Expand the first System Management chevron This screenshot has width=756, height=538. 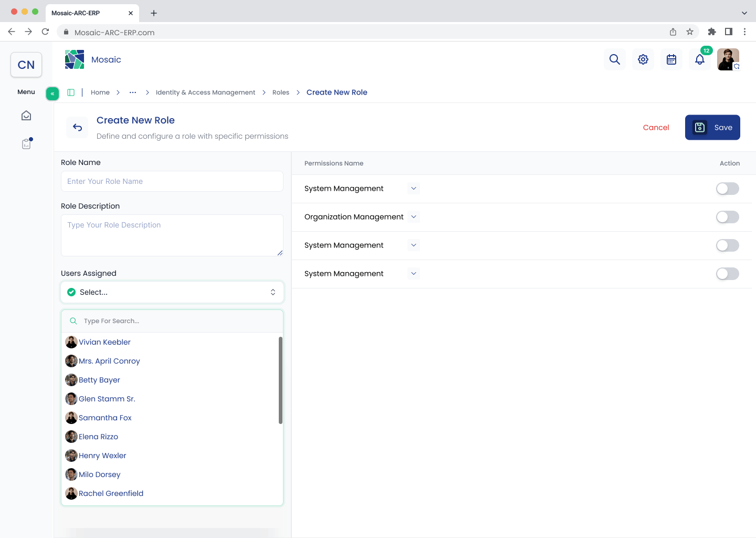[x=414, y=188]
